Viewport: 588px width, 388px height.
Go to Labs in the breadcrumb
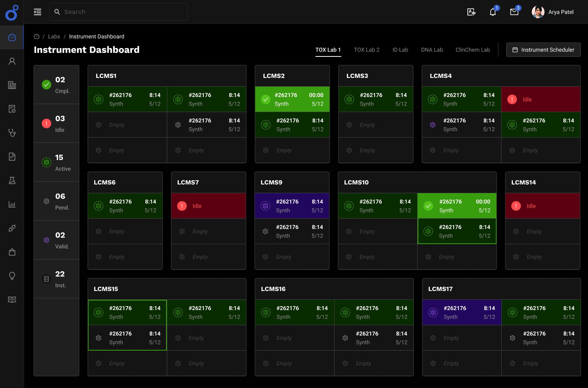pos(54,37)
